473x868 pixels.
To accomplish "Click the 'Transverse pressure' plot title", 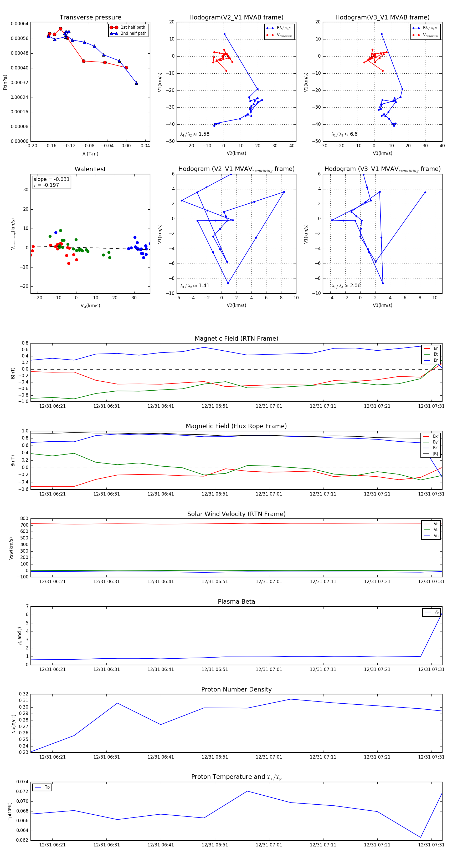I will coord(90,18).
